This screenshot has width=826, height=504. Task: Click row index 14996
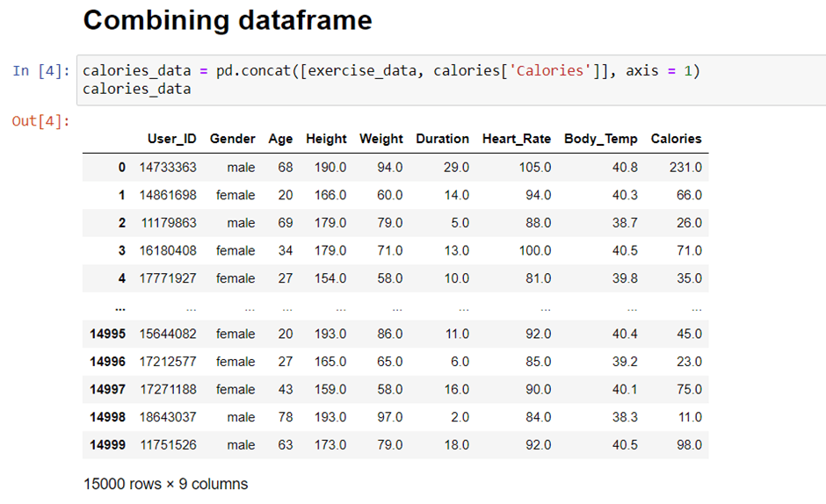(107, 362)
